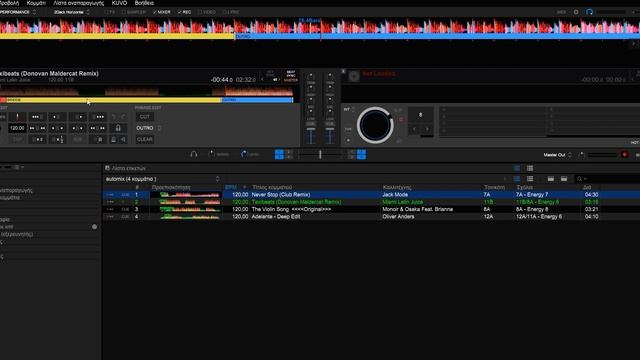640x360 pixels.
Task: Click the grid lock icon
Action: point(118,128)
